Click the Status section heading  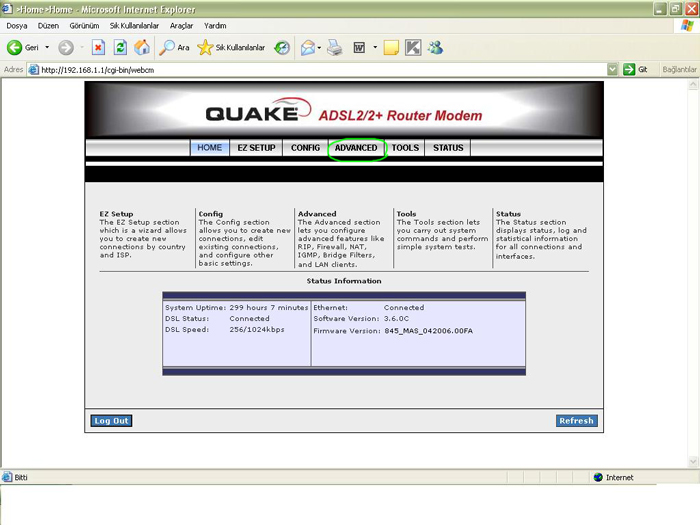[508, 214]
